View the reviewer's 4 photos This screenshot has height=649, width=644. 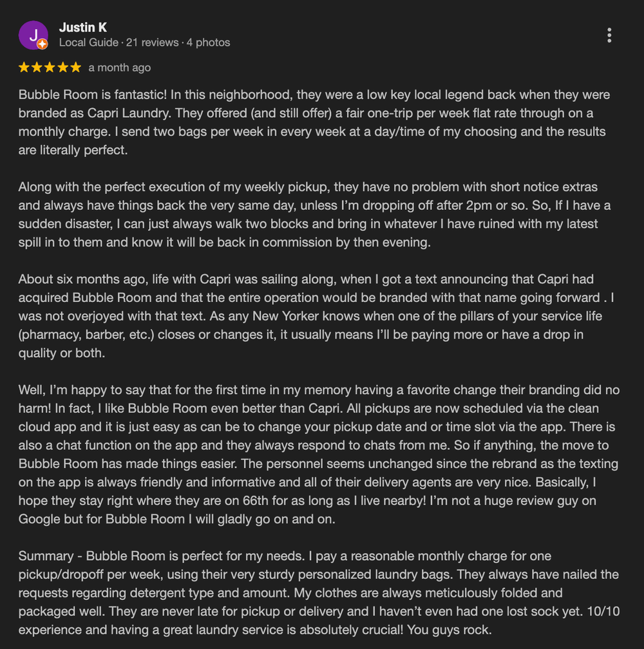208,42
